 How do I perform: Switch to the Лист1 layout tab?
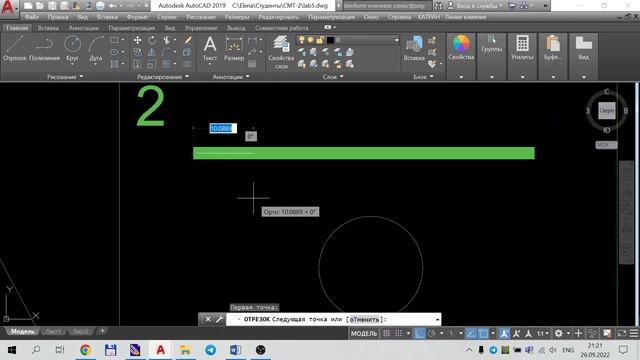coord(53,331)
